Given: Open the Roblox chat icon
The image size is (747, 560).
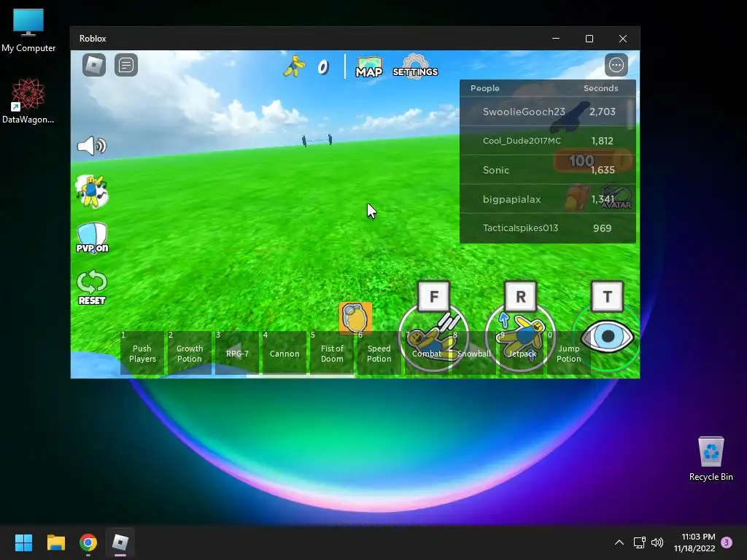Looking at the screenshot, I should (126, 65).
